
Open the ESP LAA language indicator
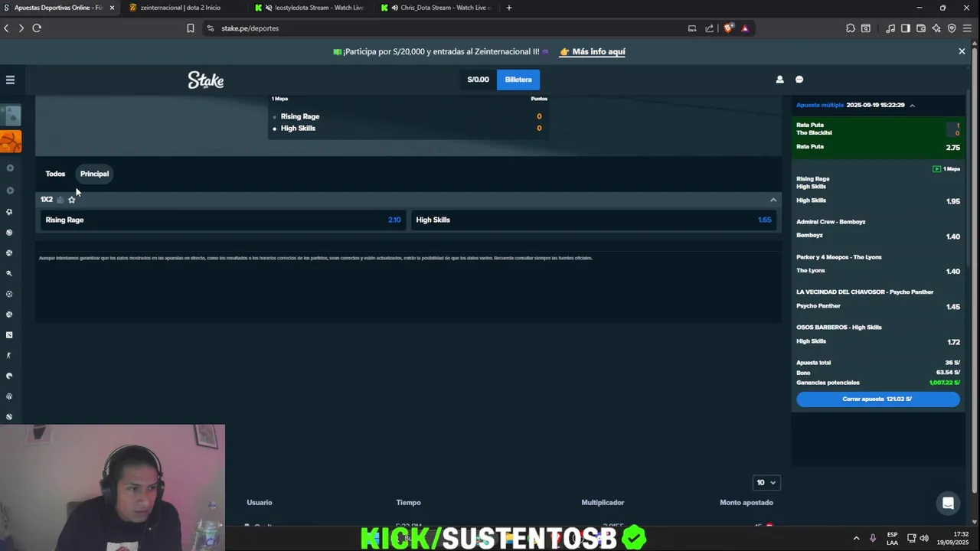tap(892, 538)
